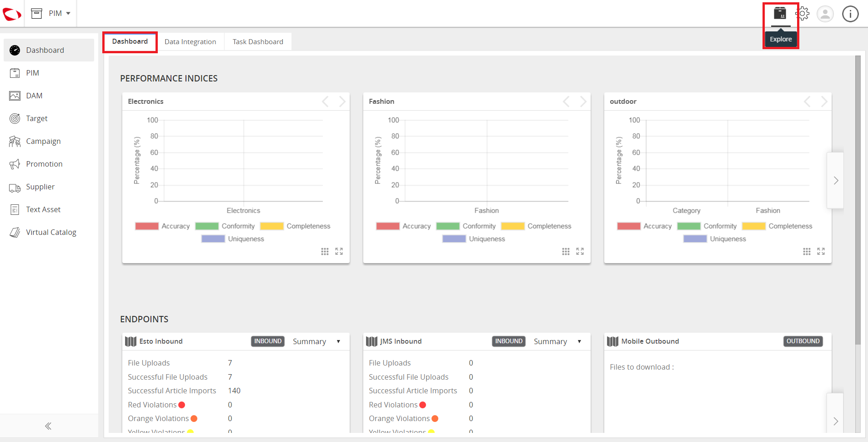Show next performance indices cards
The image size is (868, 442).
click(x=835, y=181)
